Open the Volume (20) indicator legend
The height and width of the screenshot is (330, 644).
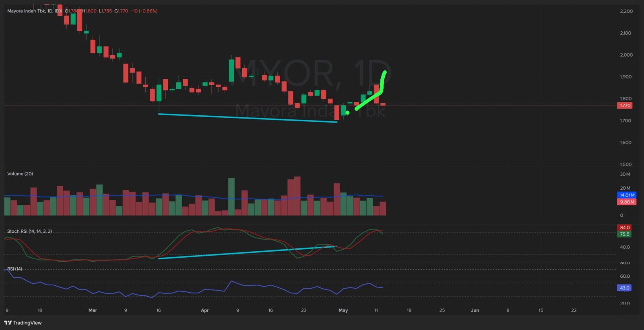tap(20, 174)
